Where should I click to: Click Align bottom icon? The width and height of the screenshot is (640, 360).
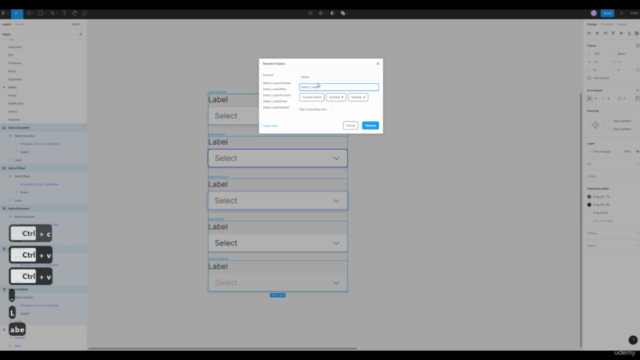pyautogui.click(x=629, y=33)
